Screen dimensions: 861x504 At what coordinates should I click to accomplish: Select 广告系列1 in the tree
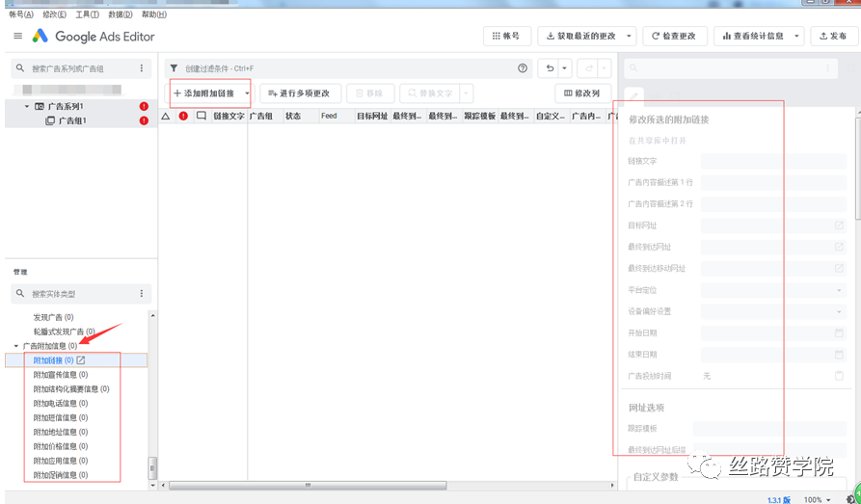pyautogui.click(x=66, y=107)
